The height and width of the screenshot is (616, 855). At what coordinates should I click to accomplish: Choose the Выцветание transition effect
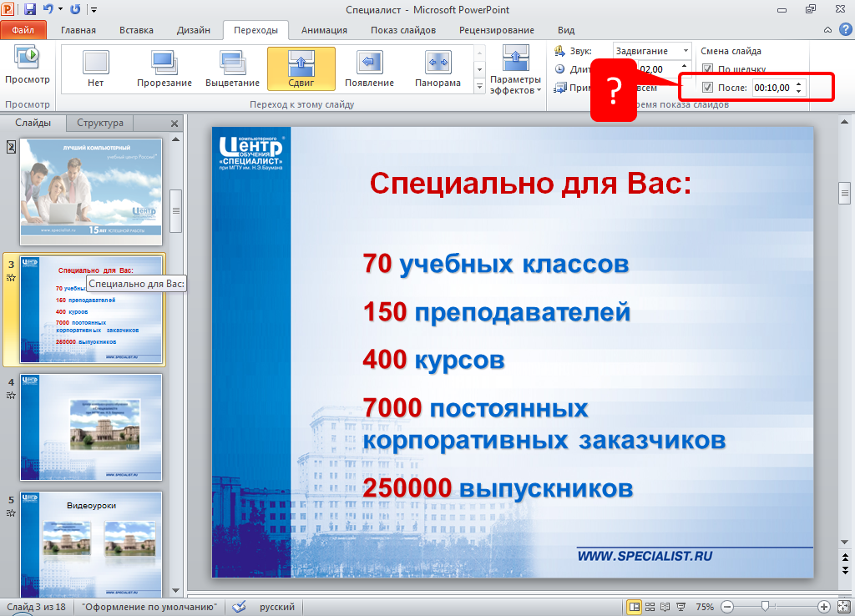pos(232,68)
